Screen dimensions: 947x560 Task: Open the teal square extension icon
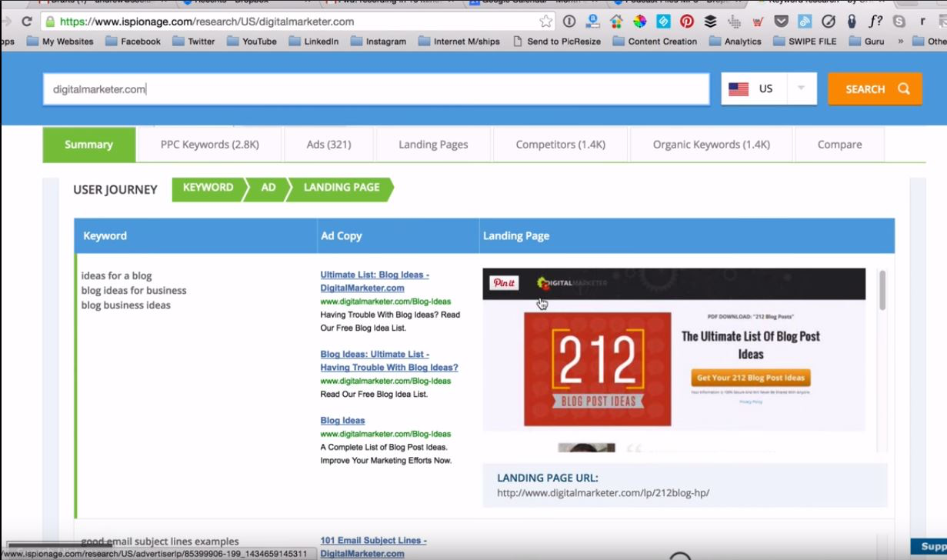pyautogui.click(x=663, y=22)
